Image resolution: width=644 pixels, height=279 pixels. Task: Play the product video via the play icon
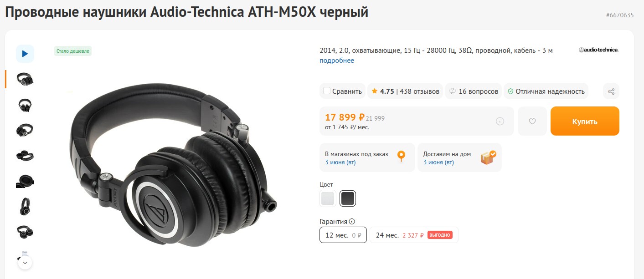(x=25, y=54)
